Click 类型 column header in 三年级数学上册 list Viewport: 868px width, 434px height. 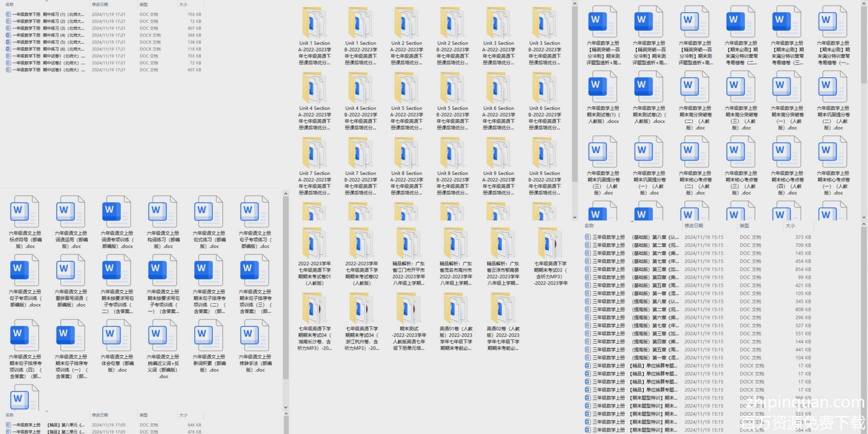click(x=744, y=226)
